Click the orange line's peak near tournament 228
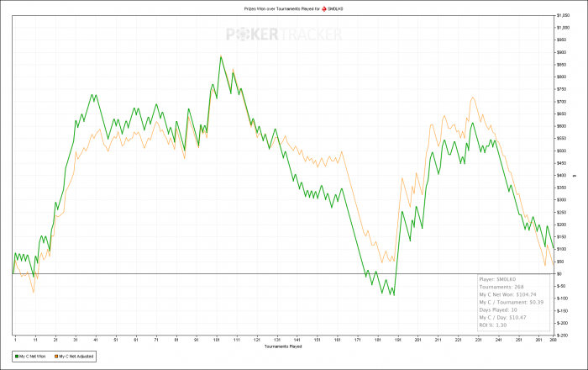588x370 pixels. tap(472, 98)
